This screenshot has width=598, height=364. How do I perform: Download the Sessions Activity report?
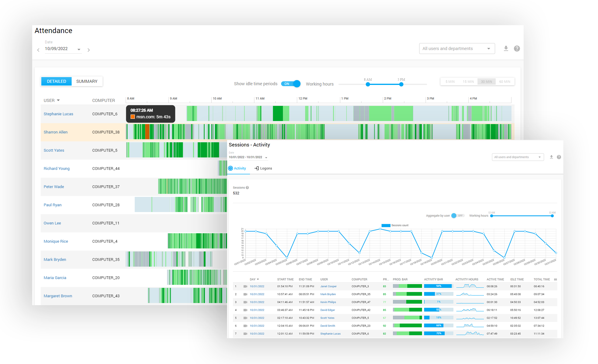click(551, 157)
